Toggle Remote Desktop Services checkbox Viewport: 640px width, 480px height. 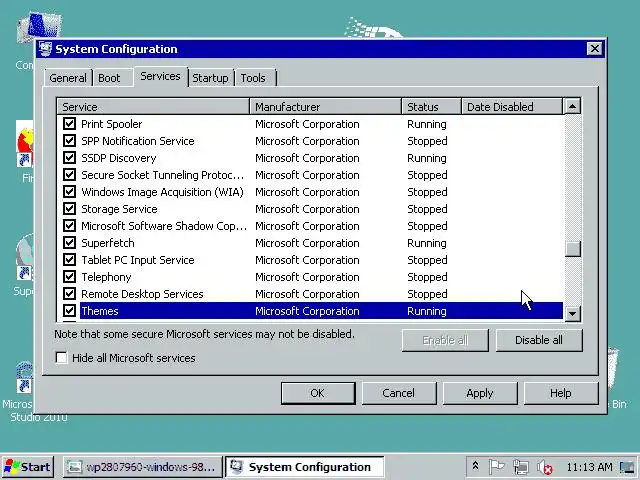69,293
